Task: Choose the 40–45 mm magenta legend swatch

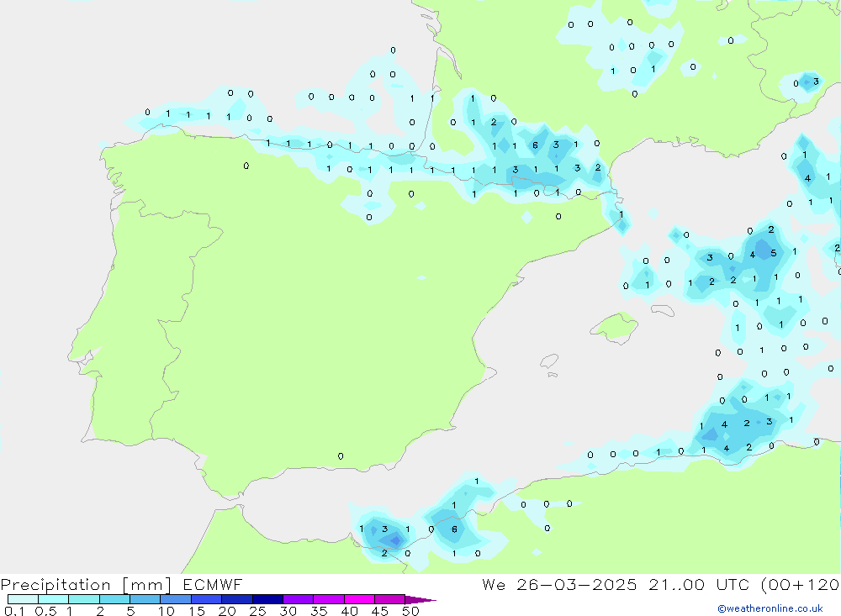Action: [359, 599]
